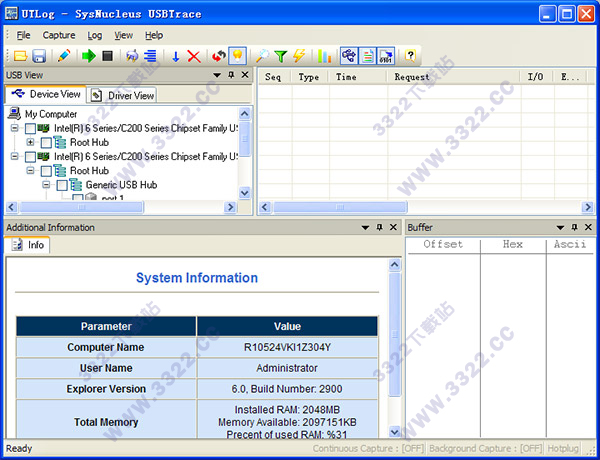Open the Buffer panel dropdown arrow
Viewport: 600px width, 460px height.
560,227
